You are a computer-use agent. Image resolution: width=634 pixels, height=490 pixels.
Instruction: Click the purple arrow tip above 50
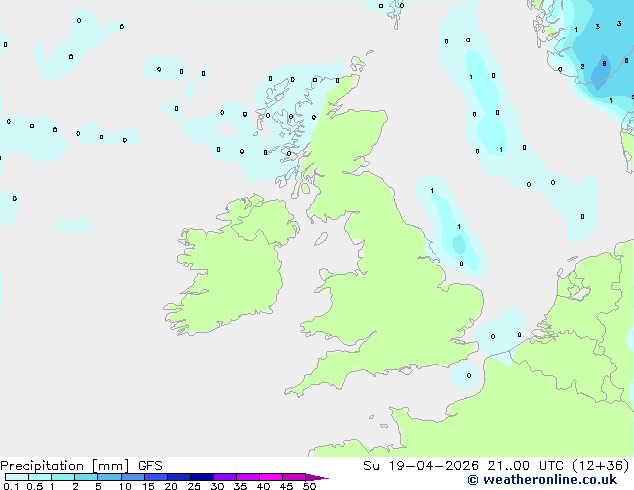(x=317, y=477)
